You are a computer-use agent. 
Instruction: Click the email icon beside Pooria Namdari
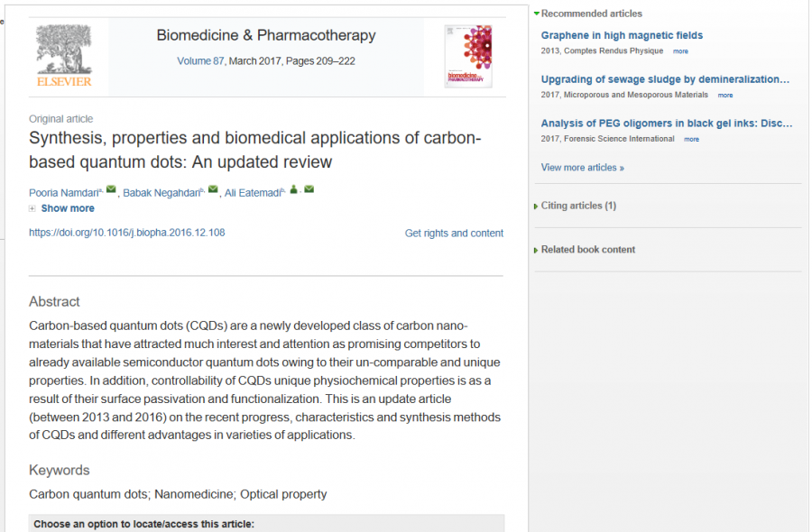pyautogui.click(x=111, y=189)
